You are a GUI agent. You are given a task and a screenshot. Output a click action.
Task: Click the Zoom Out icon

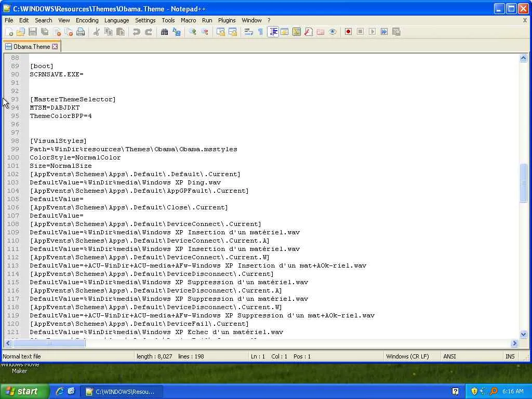(x=205, y=32)
